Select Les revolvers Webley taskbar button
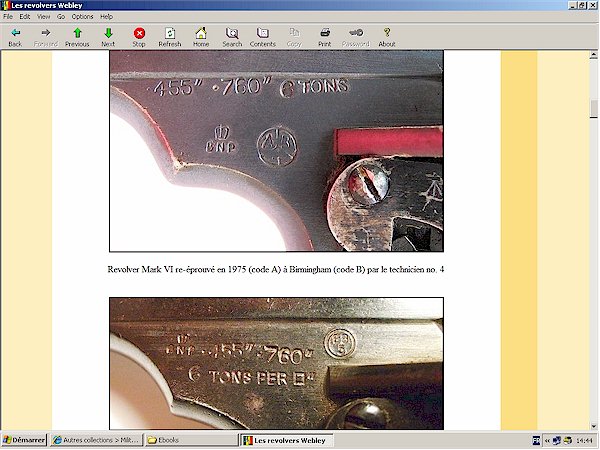Image resolution: width=600 pixels, height=450 pixels. point(286,440)
